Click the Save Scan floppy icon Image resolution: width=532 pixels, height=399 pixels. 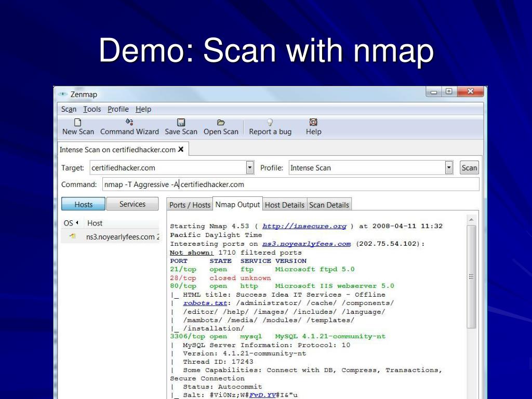pyautogui.click(x=181, y=122)
